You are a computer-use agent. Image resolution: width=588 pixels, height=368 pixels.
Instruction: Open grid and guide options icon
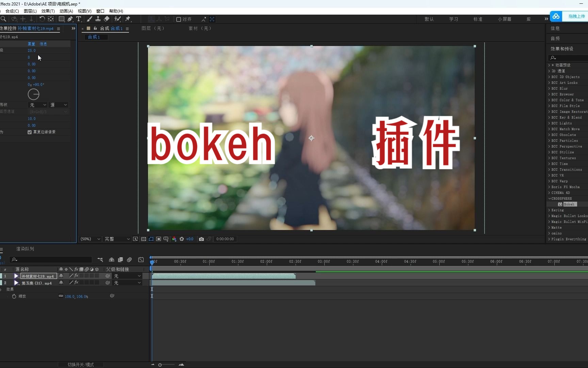[166, 239]
